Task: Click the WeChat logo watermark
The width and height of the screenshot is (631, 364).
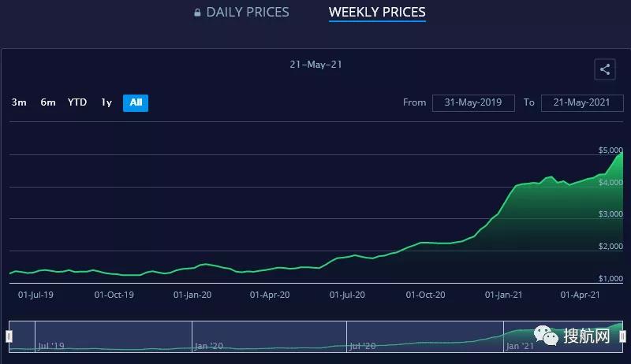Action: coord(545,336)
